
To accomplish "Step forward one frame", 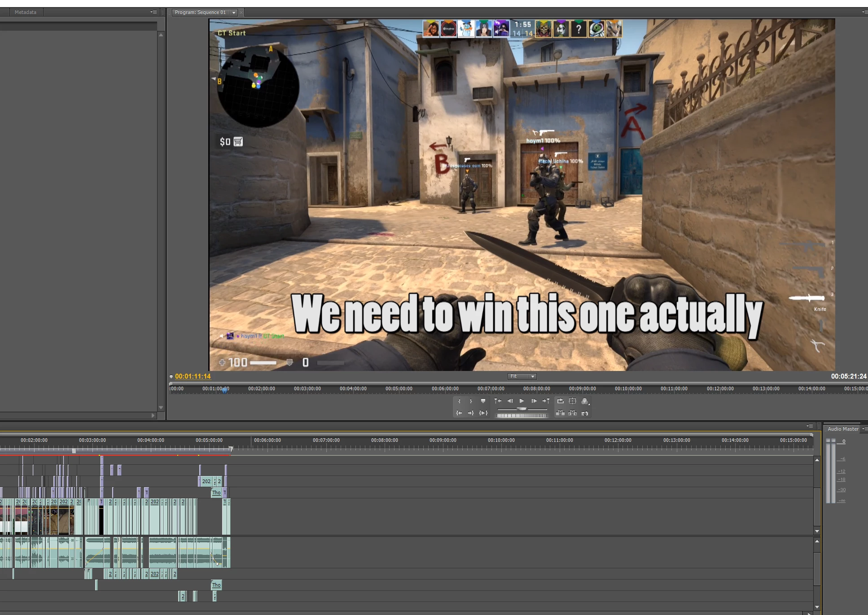I will click(534, 401).
